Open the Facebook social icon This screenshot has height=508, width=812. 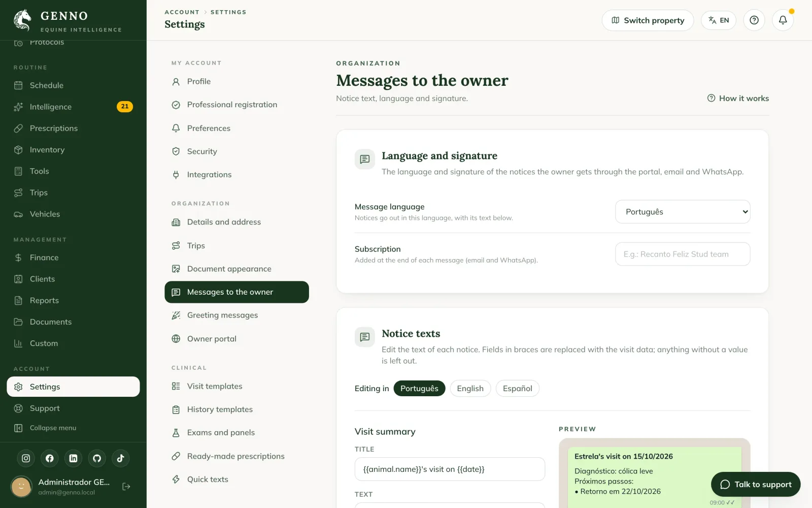[50, 458]
